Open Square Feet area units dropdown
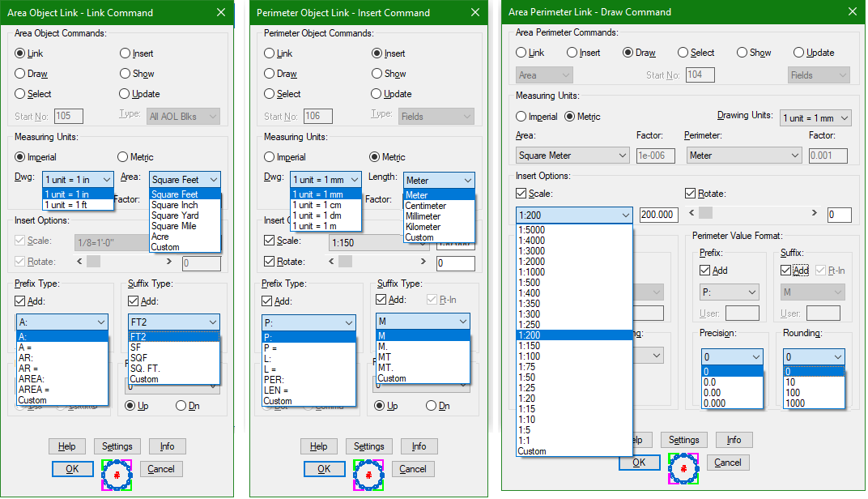 coord(185,180)
